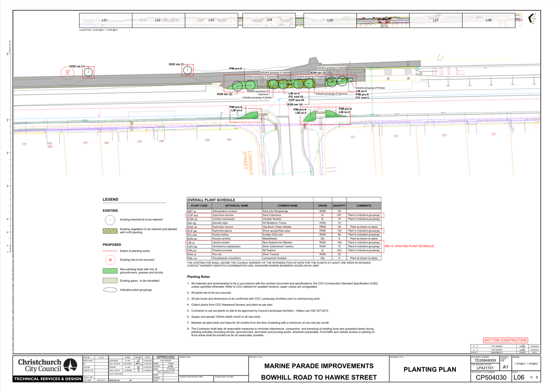Screen dimensions: 556x392
Task: Click the legend's red dashed planting extent line
Action: 110,251
